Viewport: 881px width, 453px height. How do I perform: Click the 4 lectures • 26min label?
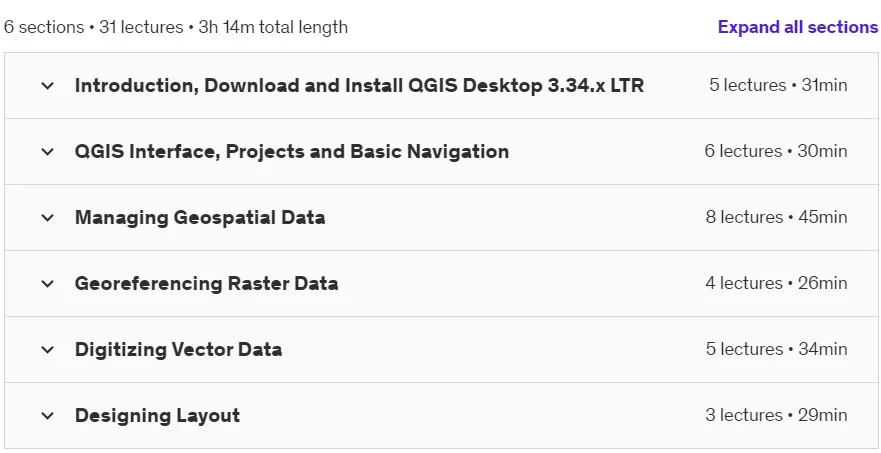tap(776, 283)
